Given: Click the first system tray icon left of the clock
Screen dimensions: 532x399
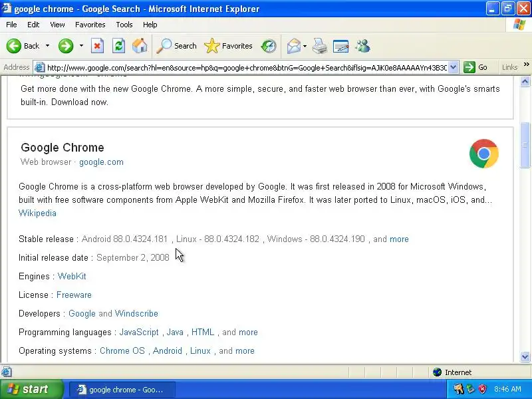Looking at the screenshot, I should (458, 389).
